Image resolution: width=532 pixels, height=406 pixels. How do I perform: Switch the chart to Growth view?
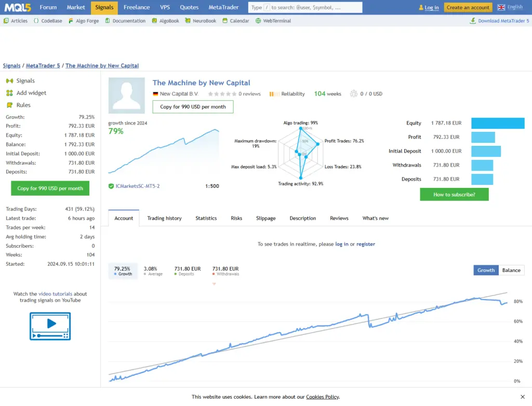click(486, 270)
